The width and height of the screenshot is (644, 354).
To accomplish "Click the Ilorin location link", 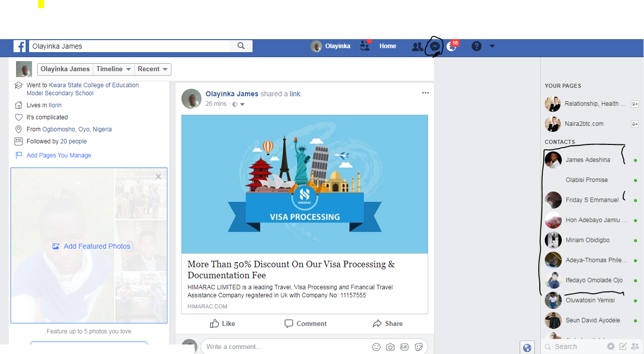I will [55, 105].
